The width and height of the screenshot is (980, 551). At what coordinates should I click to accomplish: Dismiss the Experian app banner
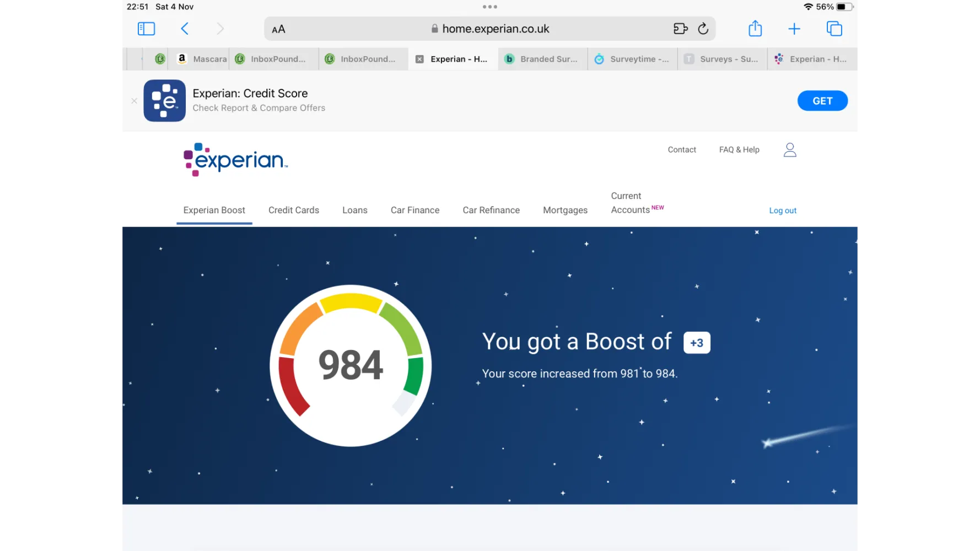coord(134,101)
